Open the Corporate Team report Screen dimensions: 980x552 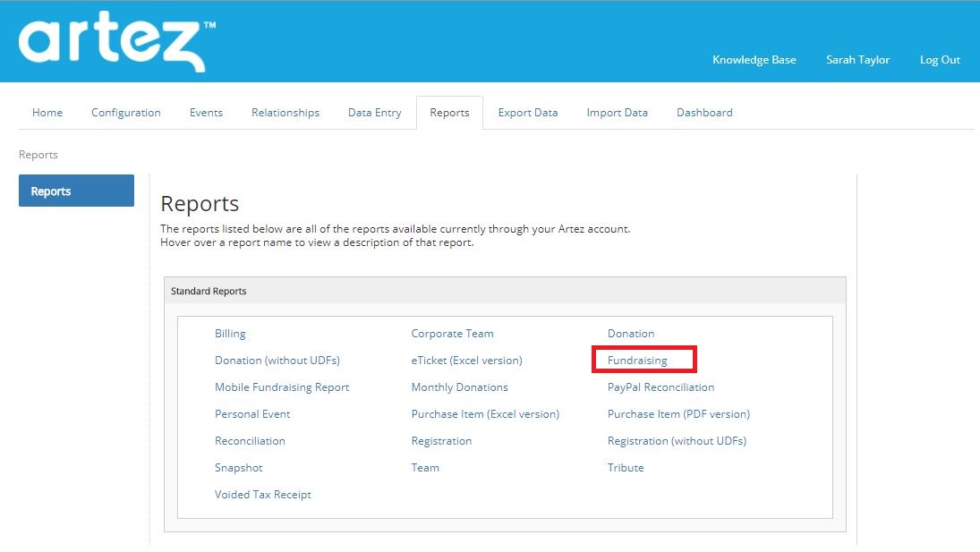click(x=452, y=334)
